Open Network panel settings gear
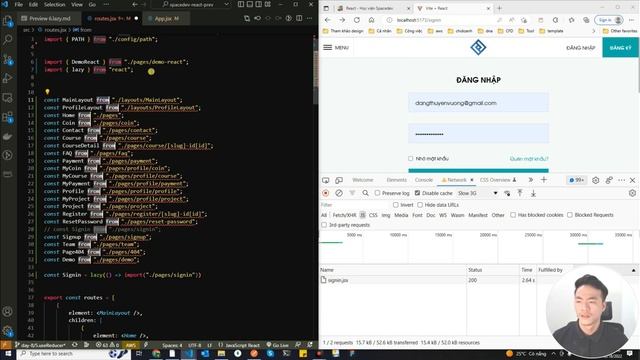The image size is (640, 360). (632, 193)
